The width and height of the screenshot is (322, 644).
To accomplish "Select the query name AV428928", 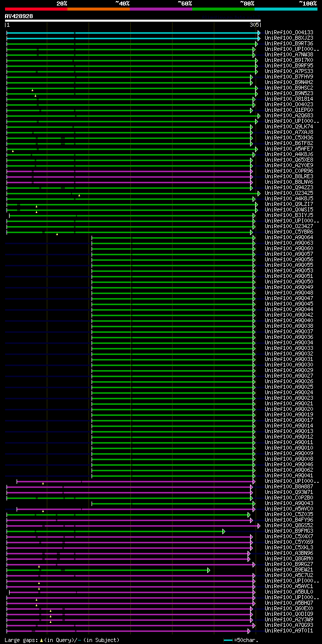I will click(19, 16).
